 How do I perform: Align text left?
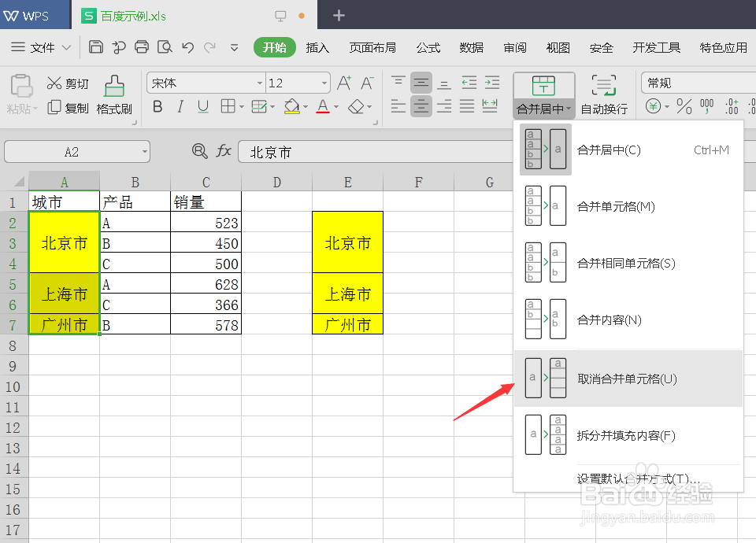click(398, 106)
